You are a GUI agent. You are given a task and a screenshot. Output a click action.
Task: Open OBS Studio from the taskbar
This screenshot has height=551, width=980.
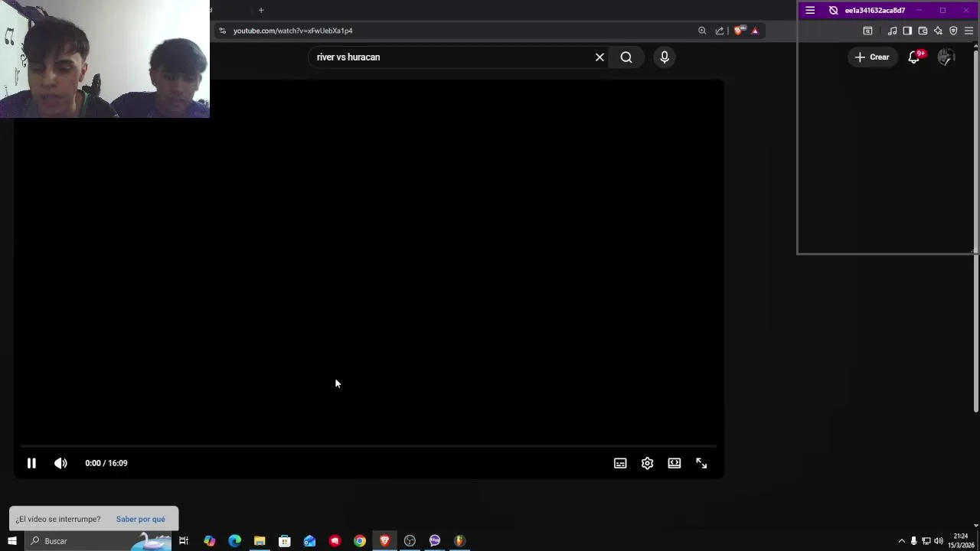(x=410, y=541)
